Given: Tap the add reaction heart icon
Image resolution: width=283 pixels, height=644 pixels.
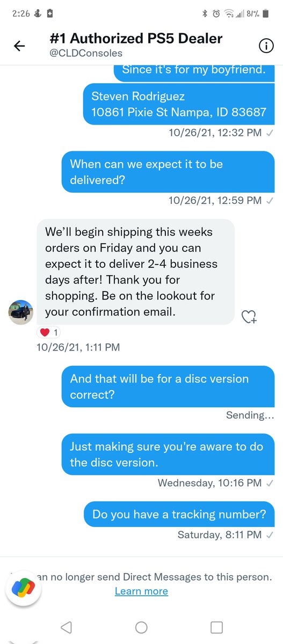Looking at the screenshot, I should coord(249,317).
